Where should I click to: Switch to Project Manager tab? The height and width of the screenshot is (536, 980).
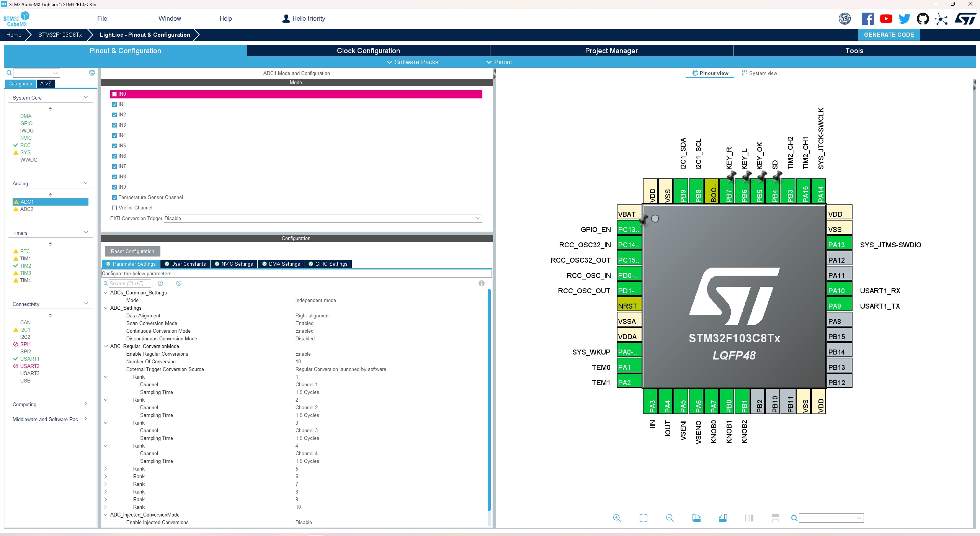click(x=611, y=51)
